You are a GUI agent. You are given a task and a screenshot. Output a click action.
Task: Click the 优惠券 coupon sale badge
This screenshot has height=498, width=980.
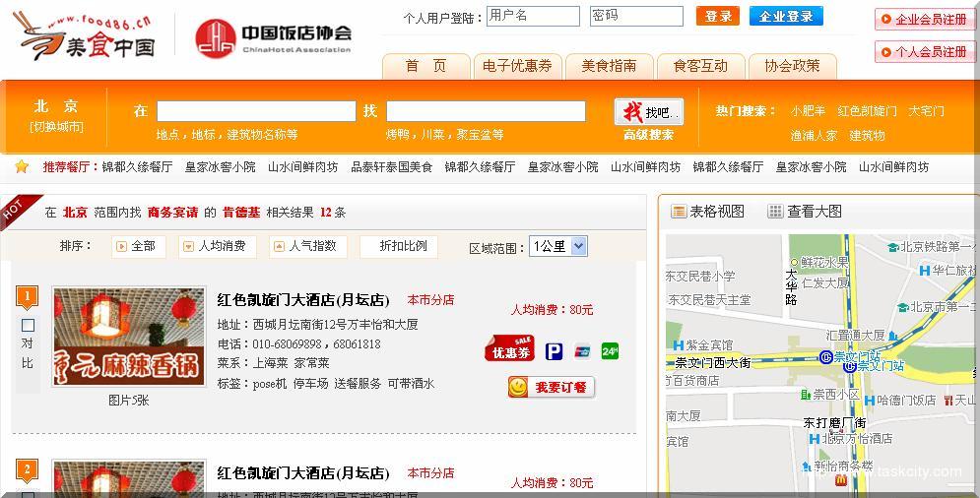pyautogui.click(x=509, y=349)
